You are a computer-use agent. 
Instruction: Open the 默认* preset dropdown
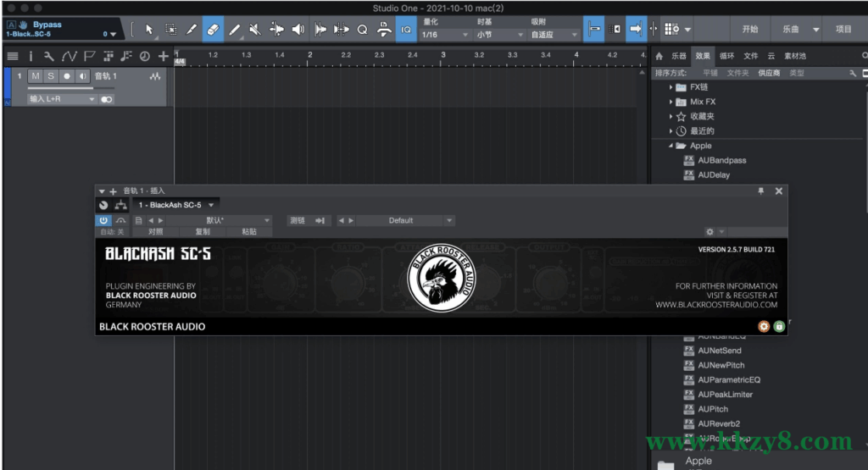coord(219,221)
